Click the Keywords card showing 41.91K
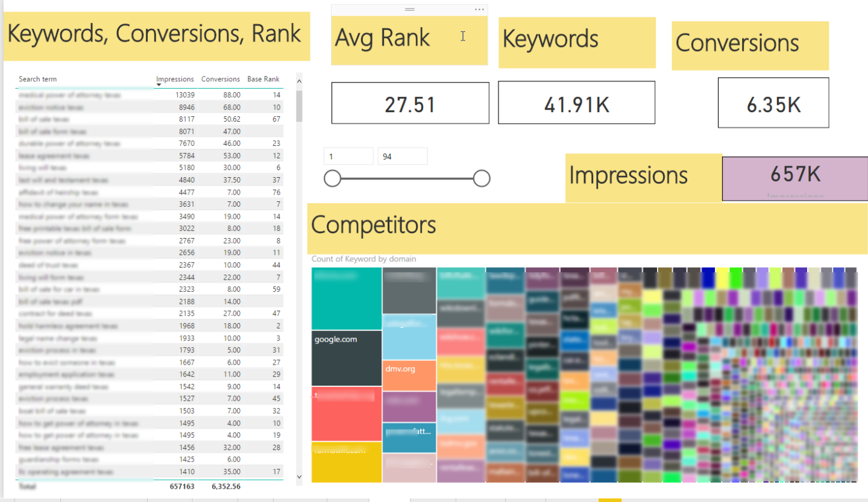The width and height of the screenshot is (868, 502). (576, 103)
